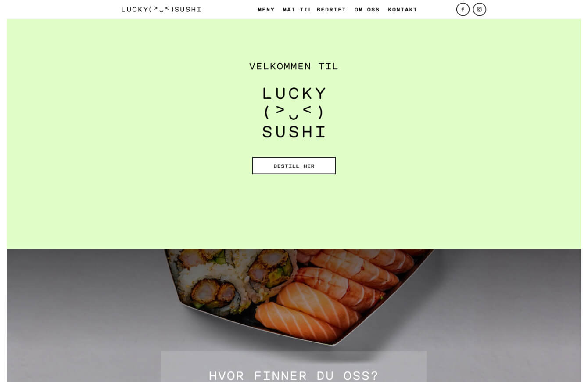The width and height of the screenshot is (588, 382).
Task: Click the smiley face in header logo
Action: 161,9
